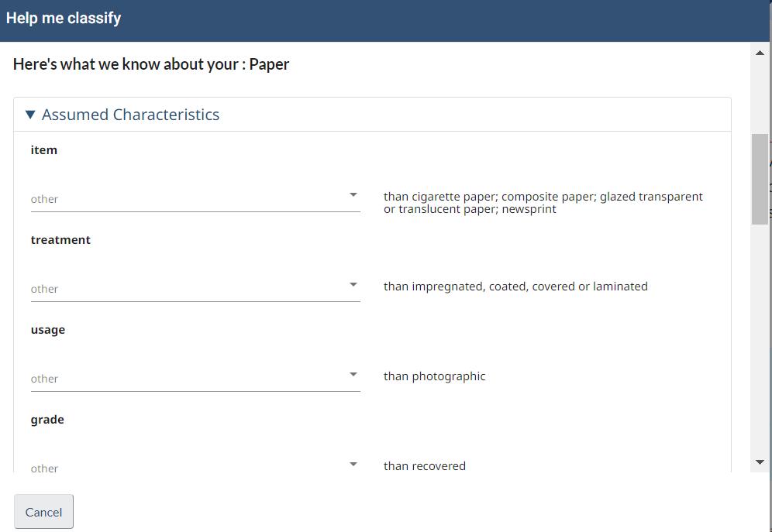Click the "than impregnated, coated" description text
The image size is (772, 532).
click(x=515, y=287)
